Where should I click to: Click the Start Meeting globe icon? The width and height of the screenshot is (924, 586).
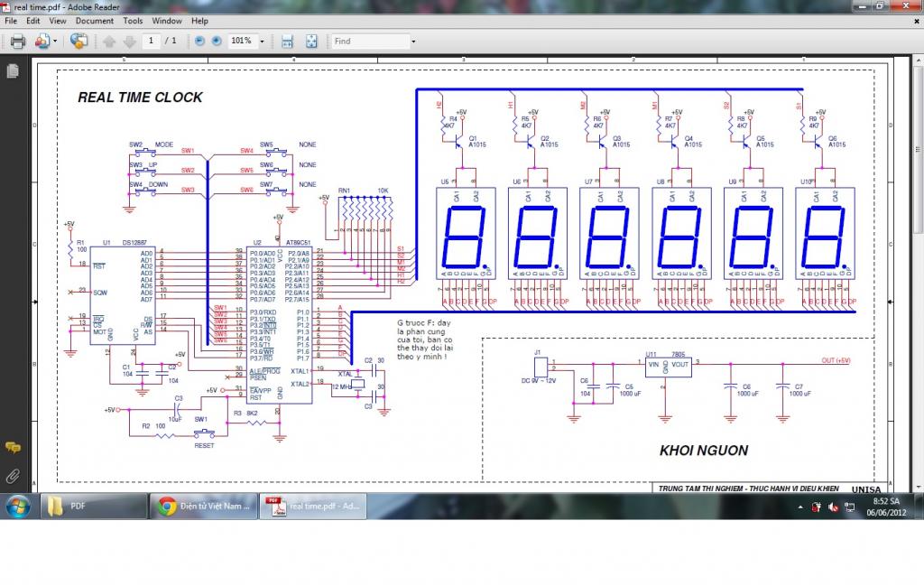pos(79,41)
